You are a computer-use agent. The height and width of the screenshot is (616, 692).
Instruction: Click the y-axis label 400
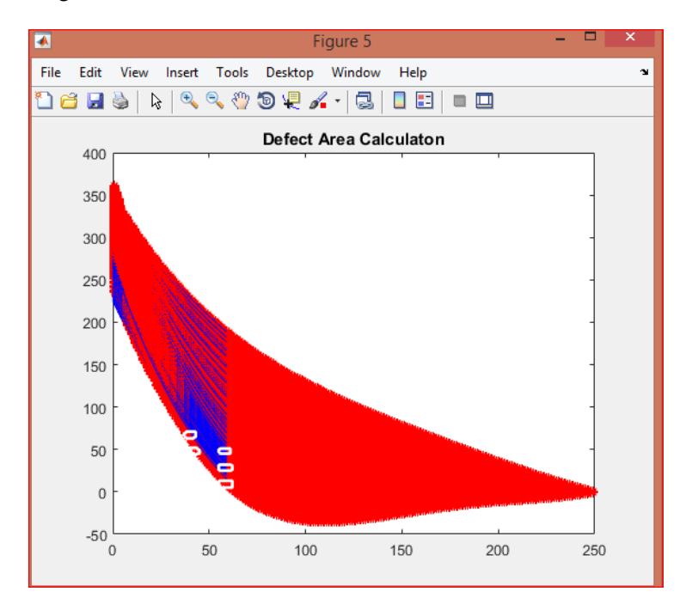94,155
